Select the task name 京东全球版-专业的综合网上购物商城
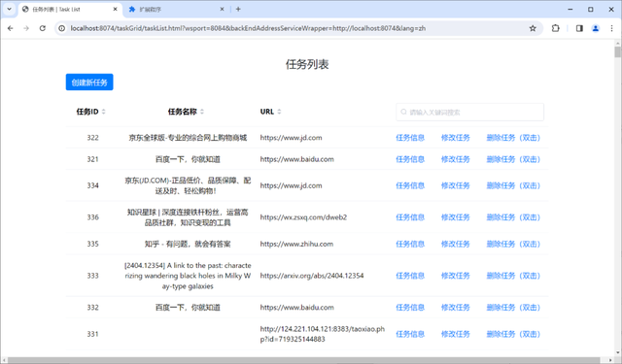The image size is (622, 364). click(188, 138)
